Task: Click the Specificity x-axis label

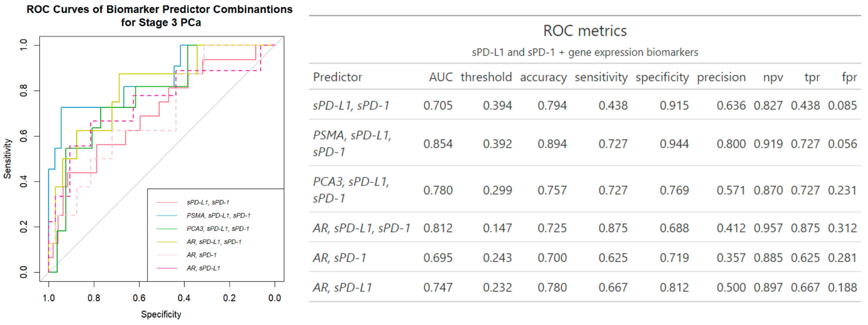Action: [x=161, y=314]
